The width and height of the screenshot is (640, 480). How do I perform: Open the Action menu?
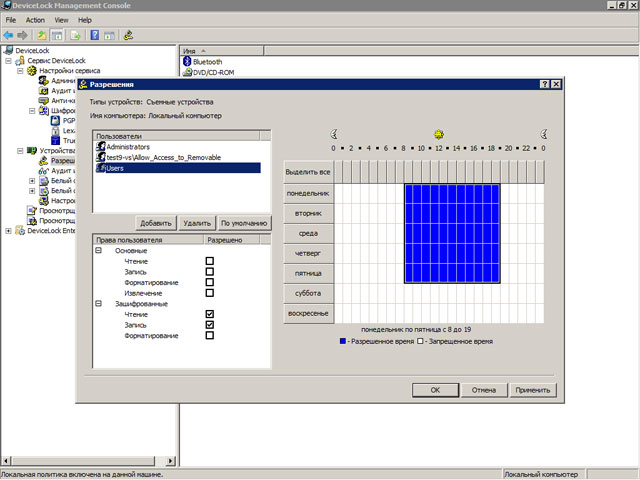[35, 20]
